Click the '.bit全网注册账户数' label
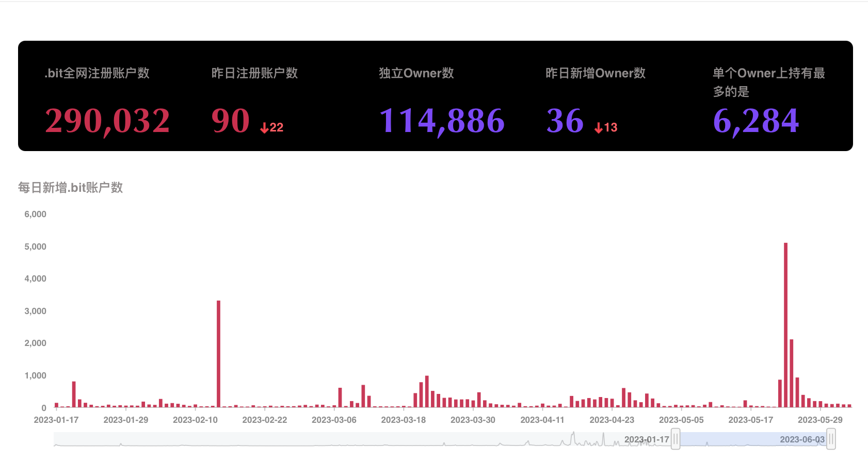Viewport: 868px width, 462px height. (97, 73)
